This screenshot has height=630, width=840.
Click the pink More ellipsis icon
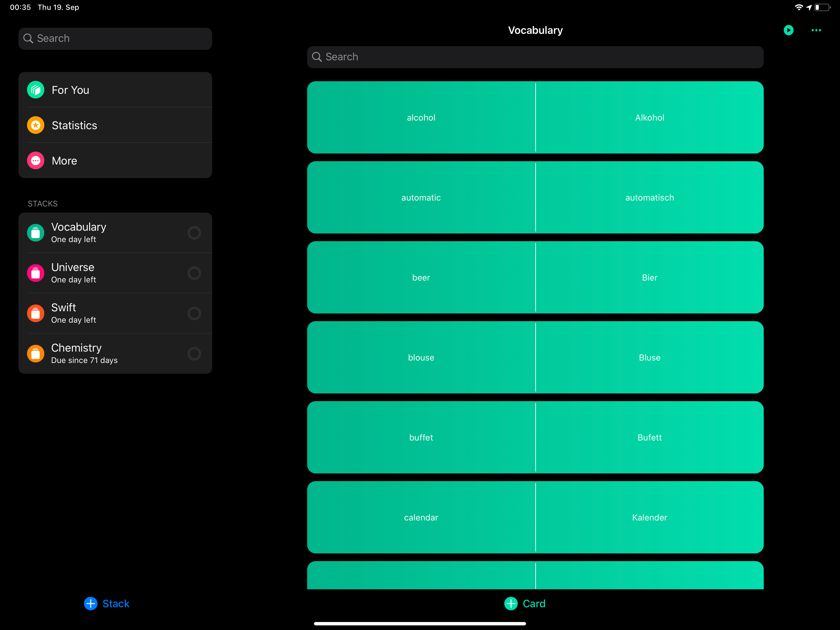[x=36, y=161]
